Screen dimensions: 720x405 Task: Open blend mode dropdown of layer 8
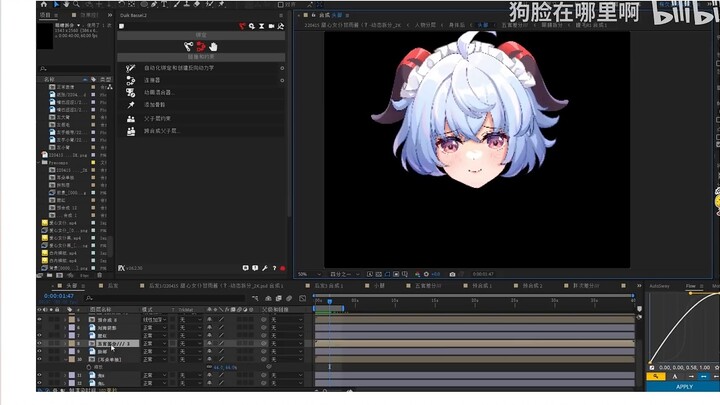[154, 343]
